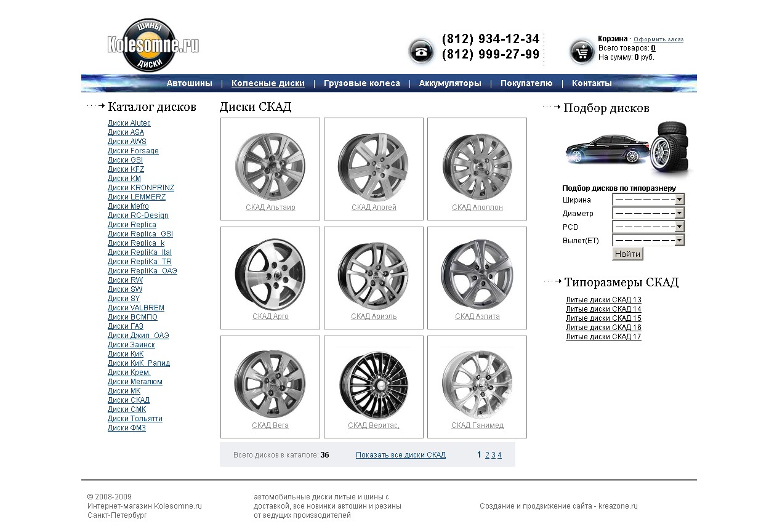Image resolution: width=777 pixels, height=532 pixels.
Task: Open the Ширина dropdown
Action: [x=648, y=199]
